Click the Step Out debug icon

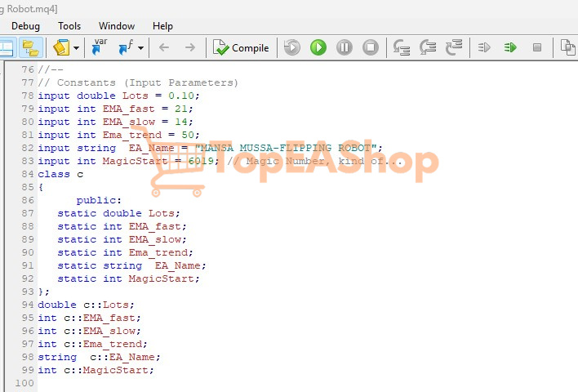click(454, 47)
